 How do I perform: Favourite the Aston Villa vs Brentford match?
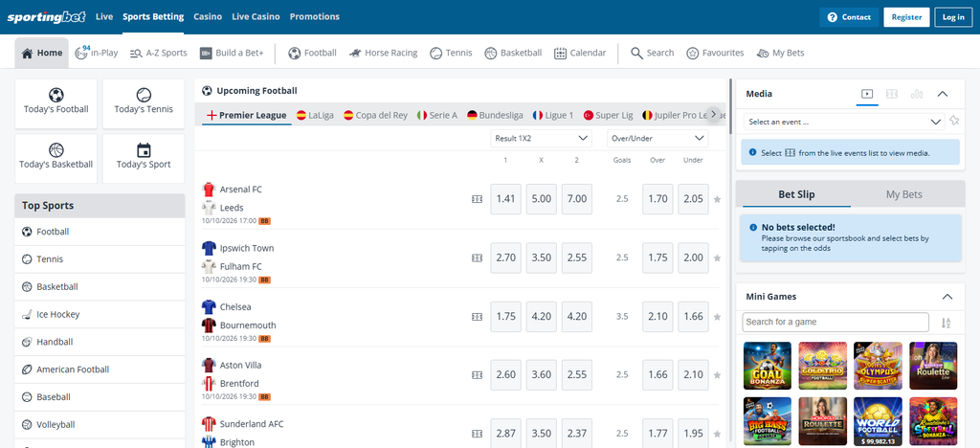[x=717, y=375]
